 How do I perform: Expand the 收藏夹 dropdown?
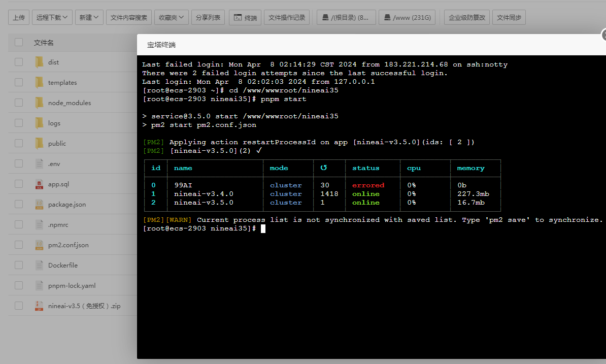tap(171, 17)
